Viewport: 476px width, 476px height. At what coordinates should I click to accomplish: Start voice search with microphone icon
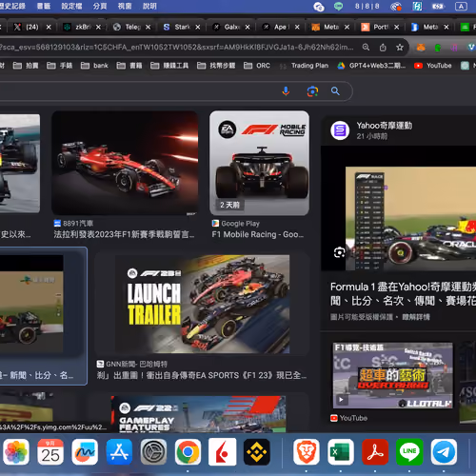point(286,91)
